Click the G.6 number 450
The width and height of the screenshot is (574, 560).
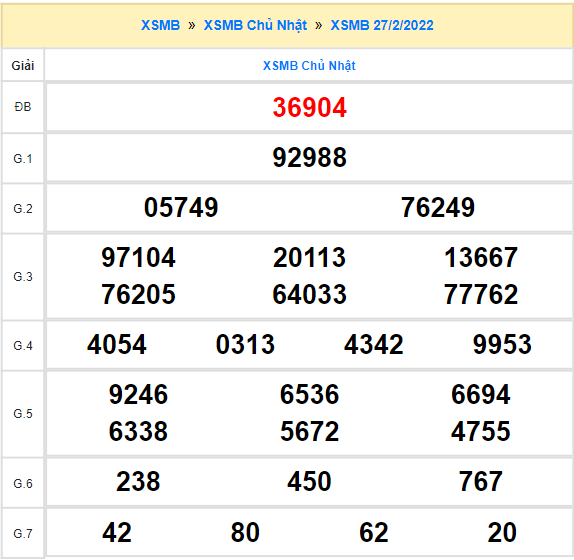pyautogui.click(x=309, y=481)
